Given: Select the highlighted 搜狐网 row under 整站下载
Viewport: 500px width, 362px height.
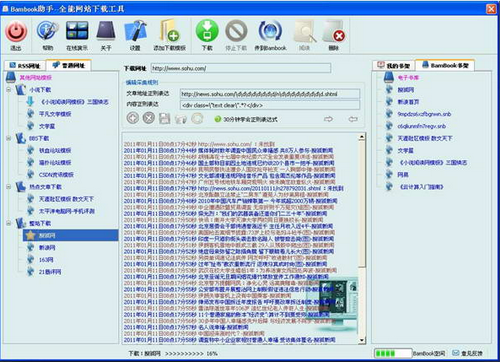Looking at the screenshot, I should click(x=70, y=235).
